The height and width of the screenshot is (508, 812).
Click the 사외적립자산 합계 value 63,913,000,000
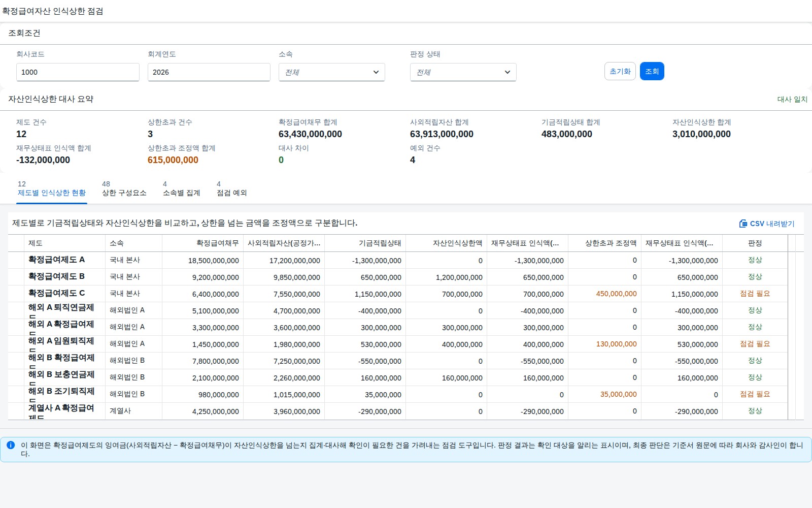click(442, 134)
